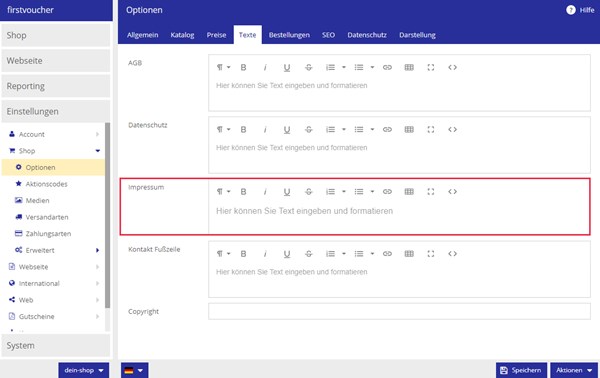600x378 pixels.
Task: Expand AGB editor to fullscreen
Action: 431,68
